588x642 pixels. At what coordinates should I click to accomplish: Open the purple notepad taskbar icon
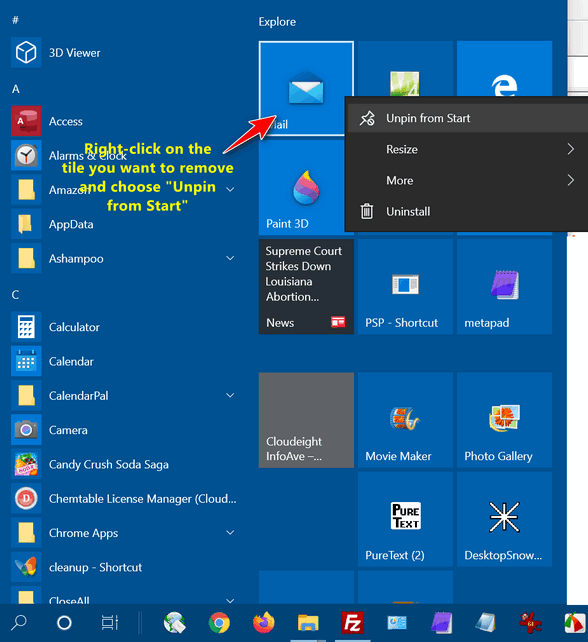point(441,623)
